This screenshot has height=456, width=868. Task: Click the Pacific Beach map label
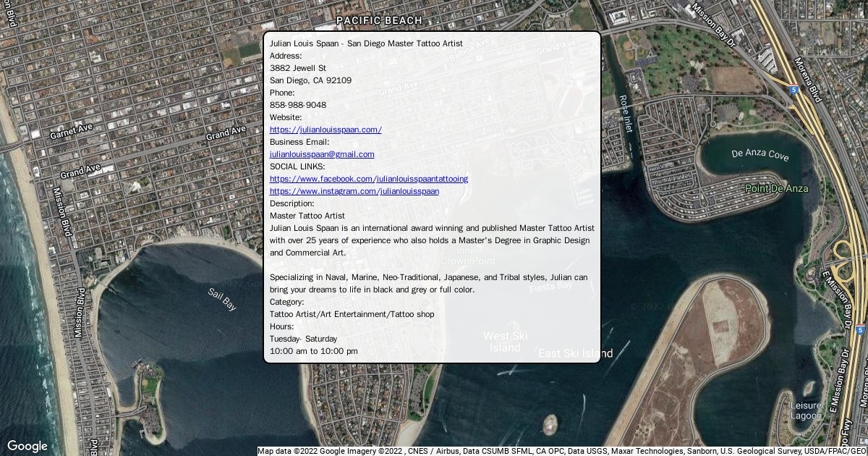(x=379, y=20)
